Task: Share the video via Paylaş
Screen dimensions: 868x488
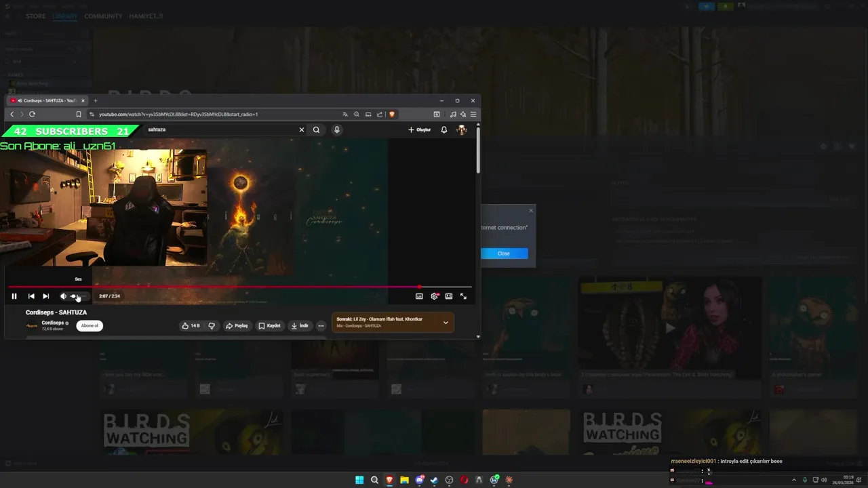Action: (237, 326)
